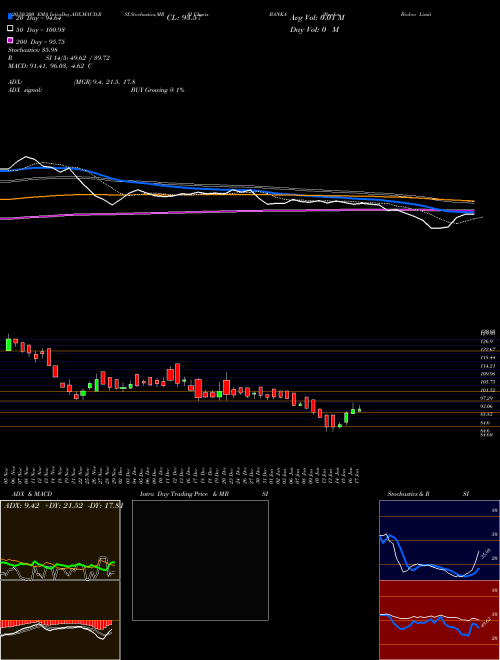The image size is (500, 660).
Task: Click the 'BUY Growing @ 1%' signal text
Action: coord(157,90)
